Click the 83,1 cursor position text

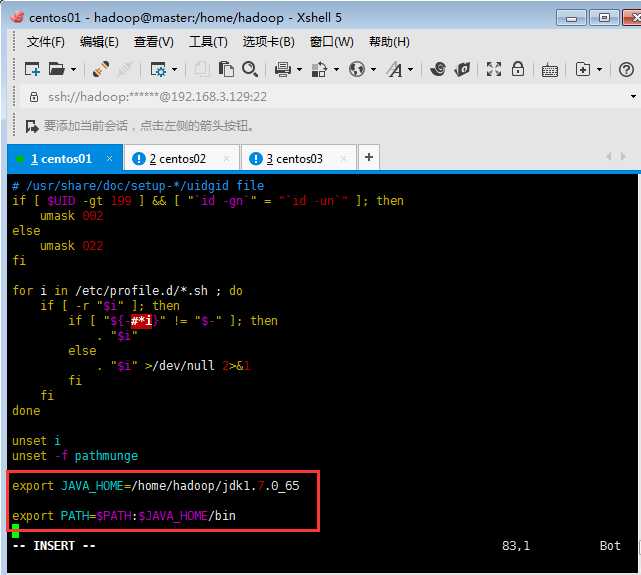coord(516,546)
